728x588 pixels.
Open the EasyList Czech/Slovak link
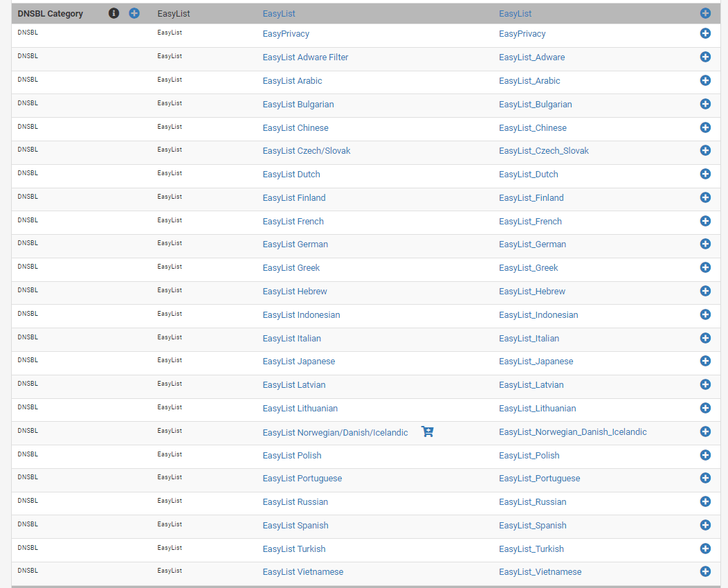coord(307,151)
